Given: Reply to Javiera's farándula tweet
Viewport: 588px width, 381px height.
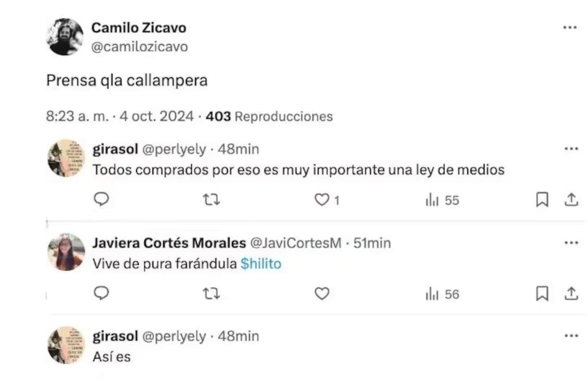Looking at the screenshot, I should [x=101, y=293].
